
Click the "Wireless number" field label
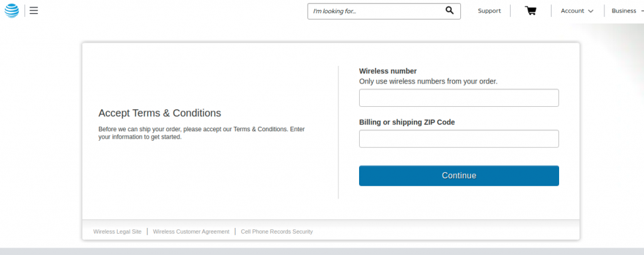387,71
